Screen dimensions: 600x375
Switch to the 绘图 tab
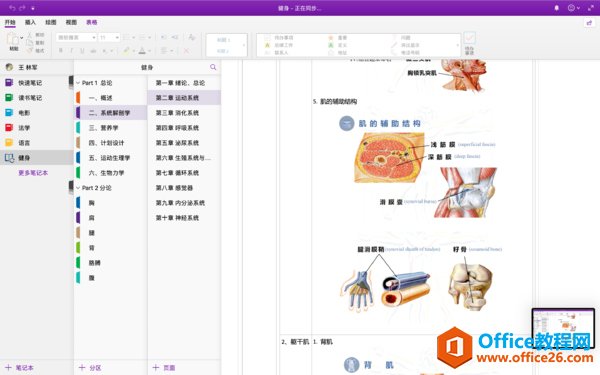(51, 23)
